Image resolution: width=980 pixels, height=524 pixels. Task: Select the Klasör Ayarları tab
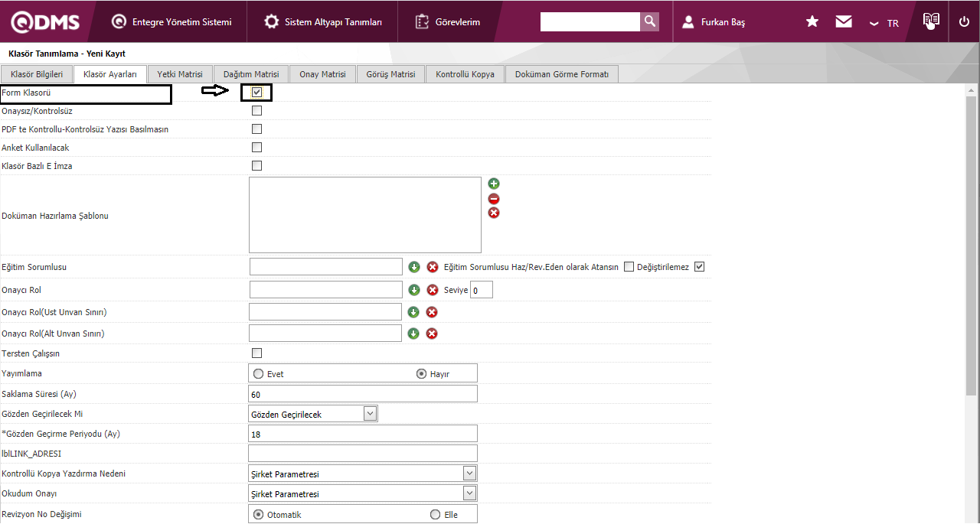[109, 74]
